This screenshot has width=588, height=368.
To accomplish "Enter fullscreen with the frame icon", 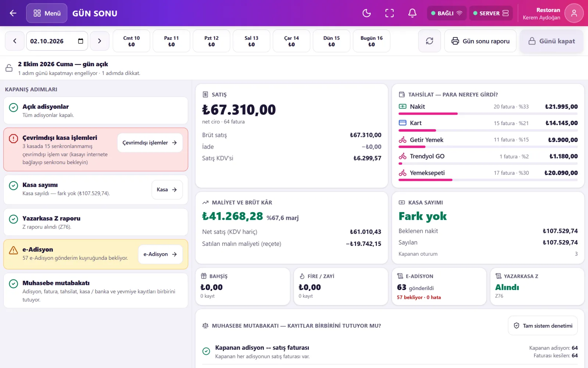I will click(390, 13).
